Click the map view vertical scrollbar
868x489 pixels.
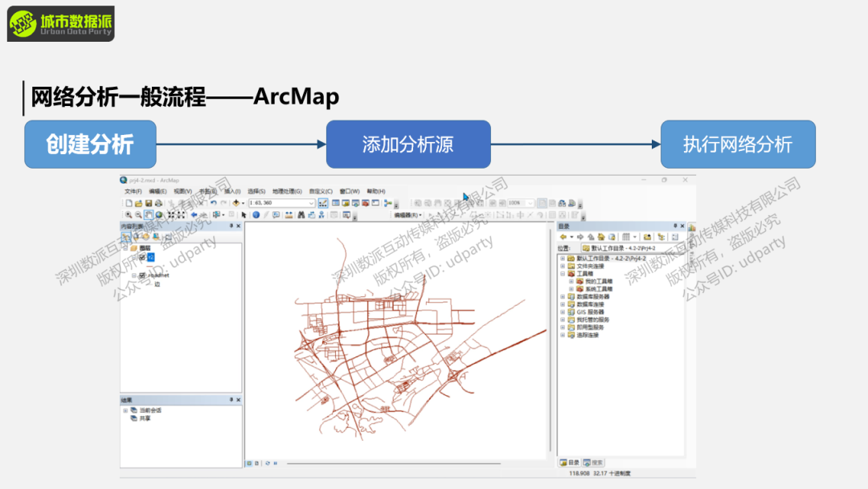click(551, 340)
